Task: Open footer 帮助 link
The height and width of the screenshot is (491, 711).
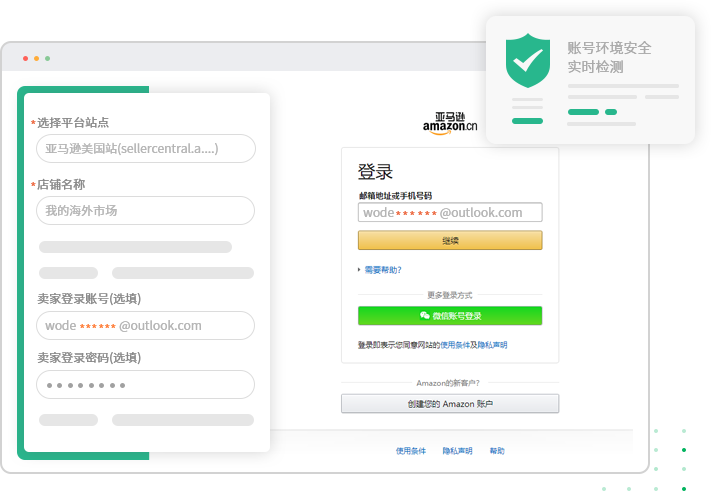Action: click(497, 451)
